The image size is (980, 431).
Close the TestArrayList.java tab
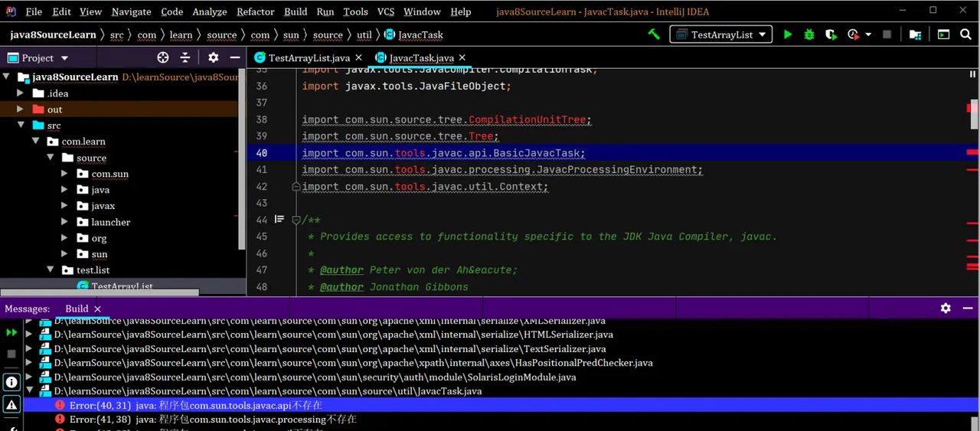[358, 57]
